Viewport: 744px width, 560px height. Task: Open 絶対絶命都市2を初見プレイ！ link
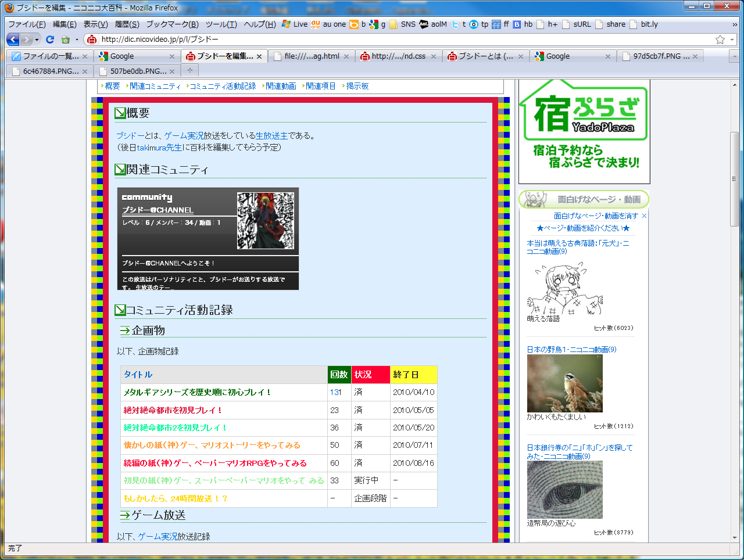point(175,428)
